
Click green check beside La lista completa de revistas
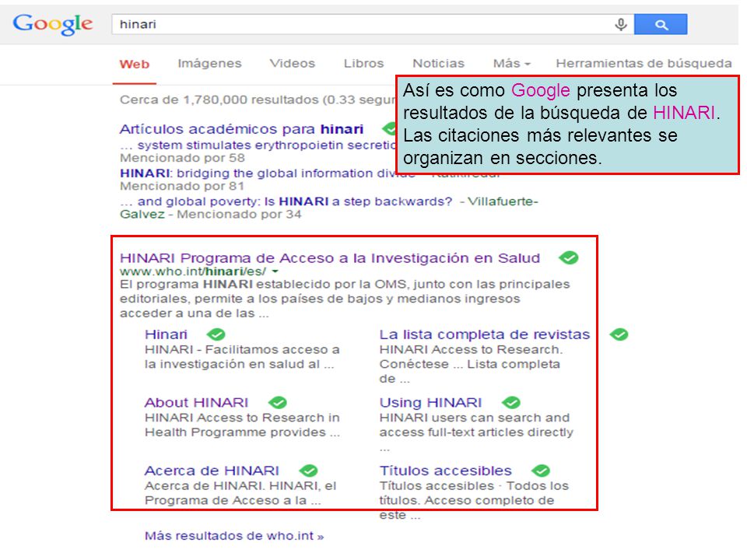coord(619,334)
